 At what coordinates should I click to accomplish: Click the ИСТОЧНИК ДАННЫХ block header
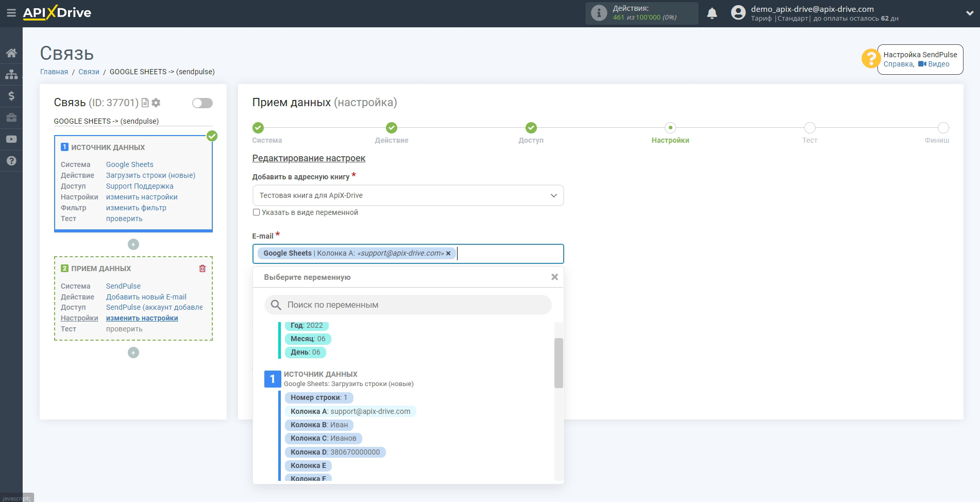[x=108, y=147]
